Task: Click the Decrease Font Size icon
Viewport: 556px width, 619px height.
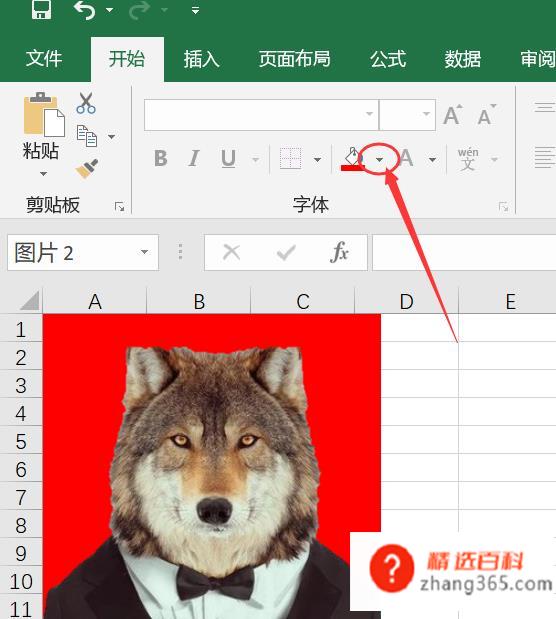Action: pos(487,114)
